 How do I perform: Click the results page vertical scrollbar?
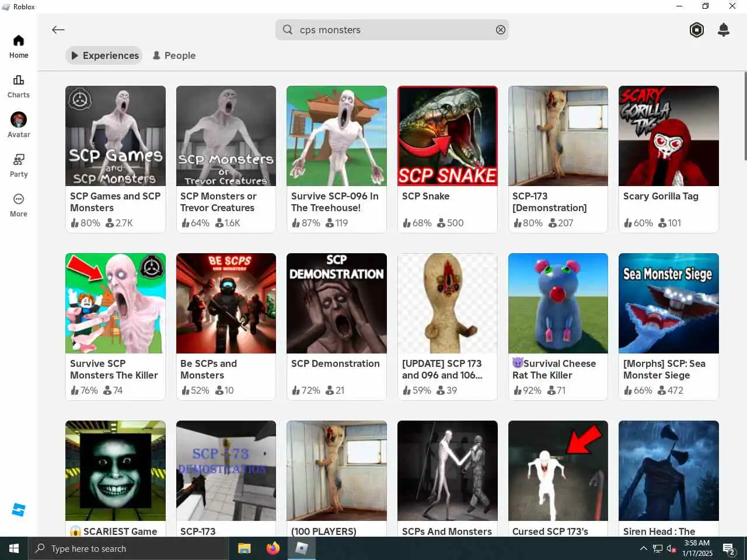pyautogui.click(x=745, y=116)
